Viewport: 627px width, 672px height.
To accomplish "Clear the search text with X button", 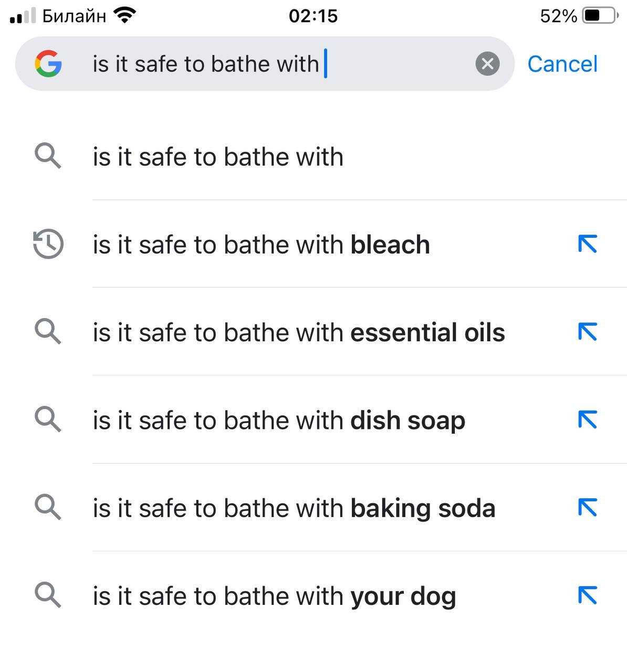I will click(x=487, y=64).
